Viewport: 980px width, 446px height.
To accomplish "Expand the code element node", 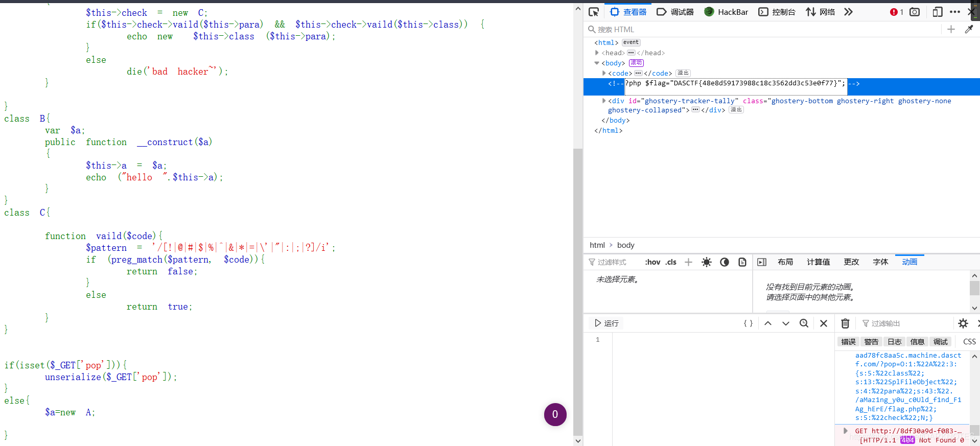I will pyautogui.click(x=604, y=73).
